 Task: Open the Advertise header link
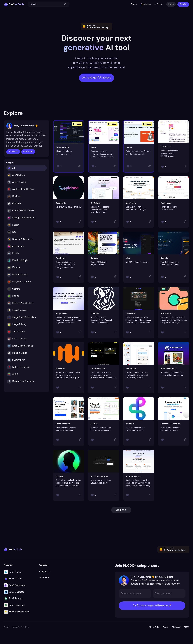146,4
